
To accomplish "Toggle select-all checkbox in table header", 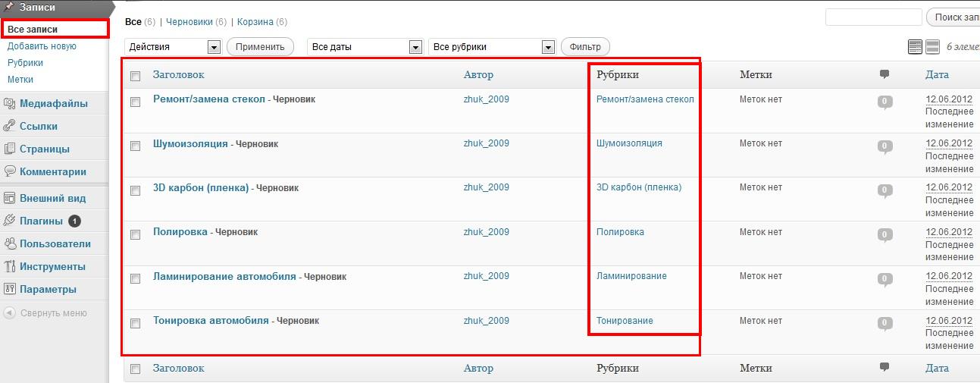I will click(x=136, y=76).
